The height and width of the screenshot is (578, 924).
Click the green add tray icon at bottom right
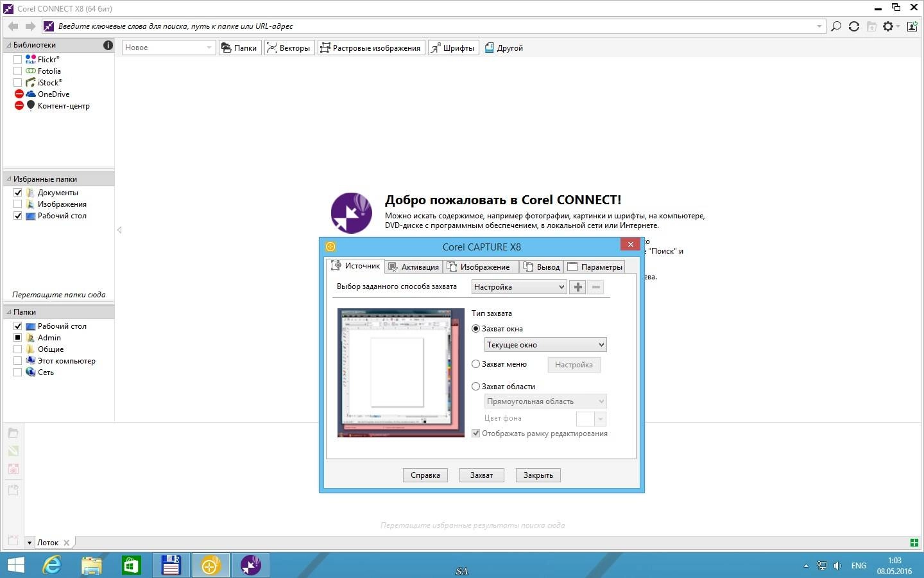(914, 543)
